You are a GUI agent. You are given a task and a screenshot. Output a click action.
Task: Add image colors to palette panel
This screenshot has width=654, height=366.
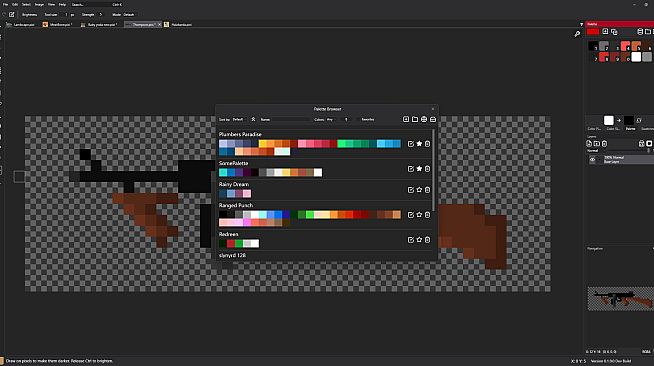pos(605,32)
